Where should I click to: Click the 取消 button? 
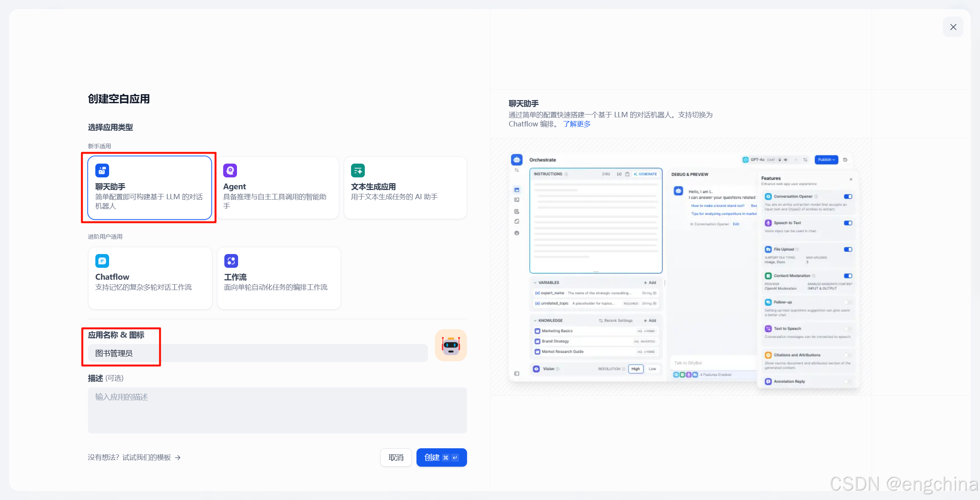coord(396,457)
